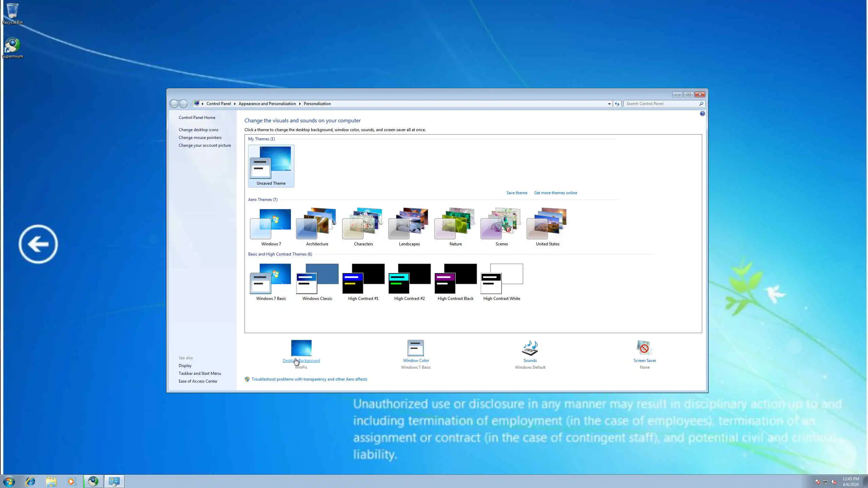Screen dimensions: 868x488
Task: Open the Desktop Background settings icon
Action: [301, 348]
